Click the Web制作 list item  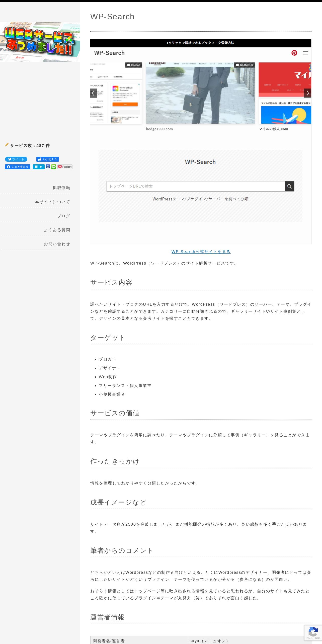coord(108,377)
